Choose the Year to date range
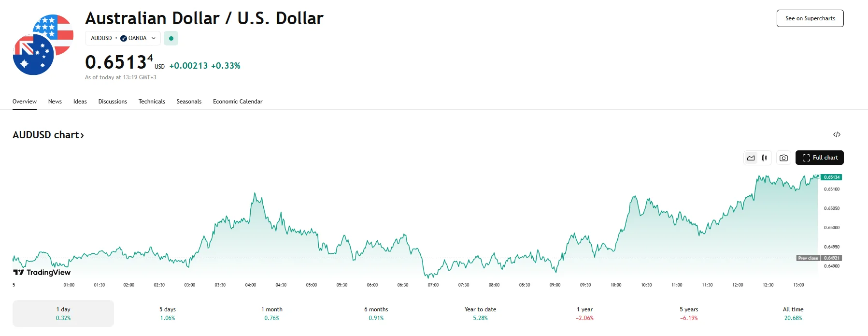The height and width of the screenshot is (336, 868). coord(480,313)
